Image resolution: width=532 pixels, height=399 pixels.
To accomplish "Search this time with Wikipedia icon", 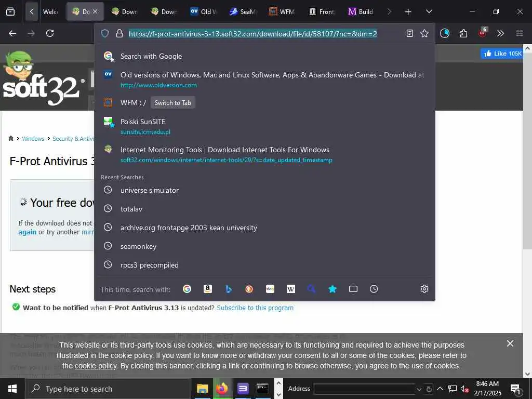I will [x=291, y=289].
